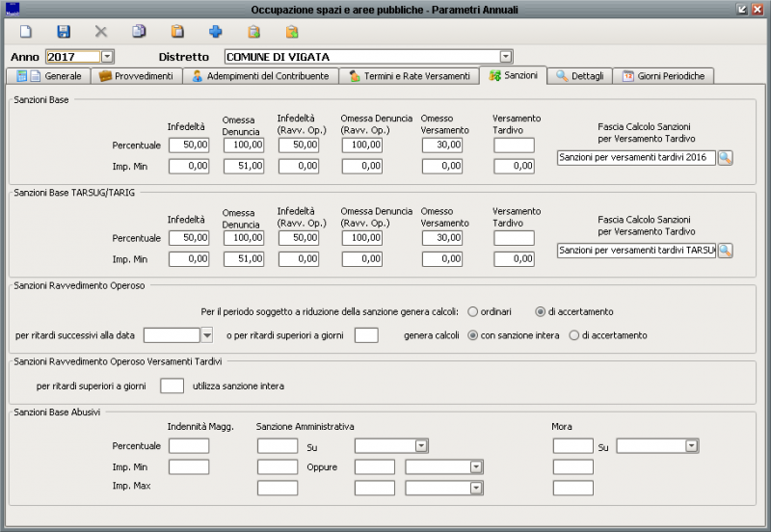Open the 'per ritardi successivi alla data' dropdown
The width and height of the screenshot is (771, 532).
pos(206,335)
